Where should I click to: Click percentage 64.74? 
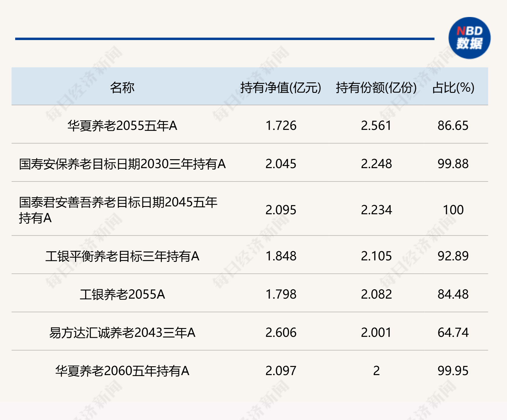point(453,333)
